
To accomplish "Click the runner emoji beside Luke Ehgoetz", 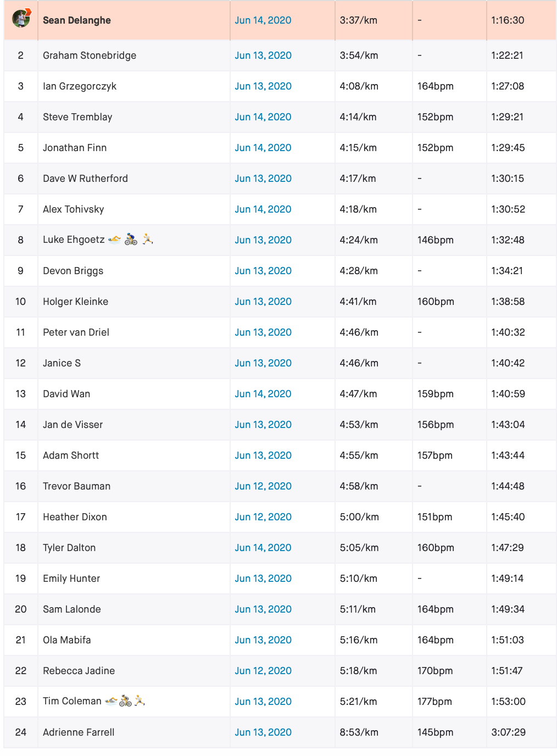I will [x=147, y=239].
